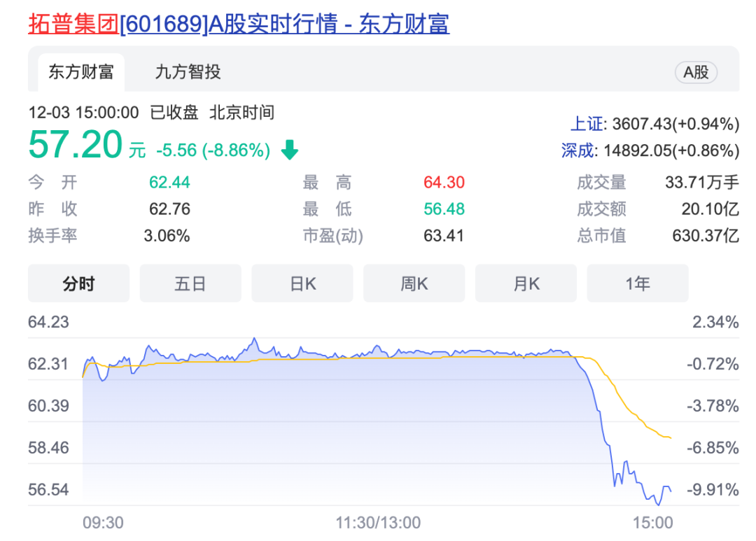Open the 上证 index link
Image resolution: width=756 pixels, height=541 pixels.
tap(587, 124)
